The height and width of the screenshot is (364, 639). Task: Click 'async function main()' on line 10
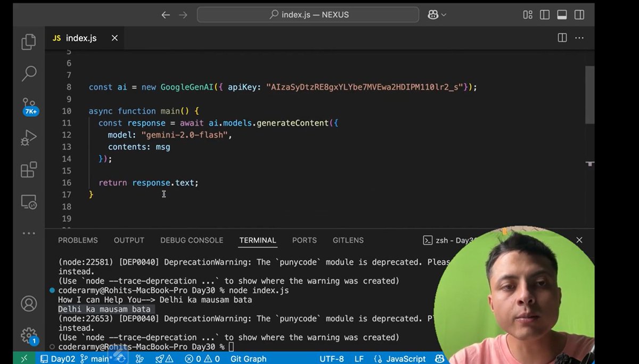pos(139,111)
